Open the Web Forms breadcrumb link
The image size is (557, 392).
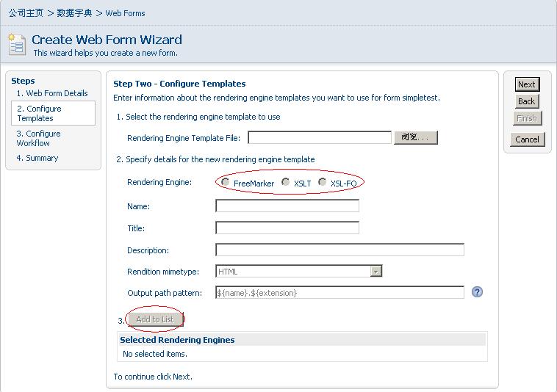tap(125, 13)
